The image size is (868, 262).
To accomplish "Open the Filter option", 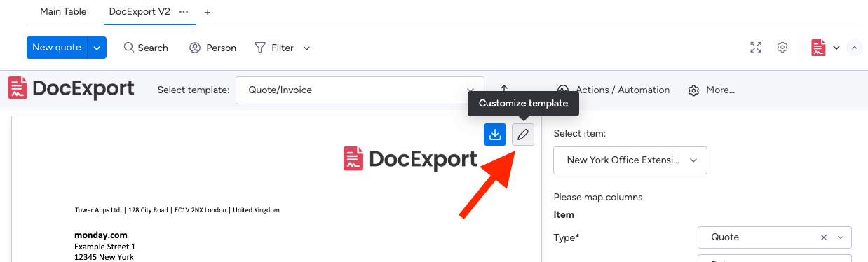I will [x=274, y=48].
